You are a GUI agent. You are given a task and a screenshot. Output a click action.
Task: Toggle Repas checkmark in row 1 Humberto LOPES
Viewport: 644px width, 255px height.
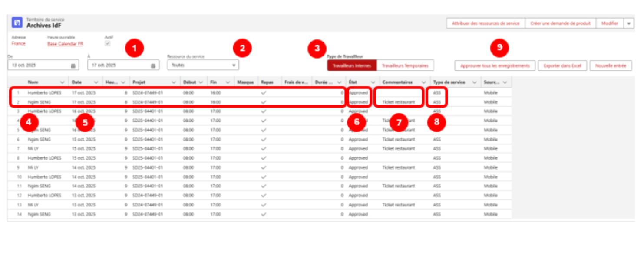pyautogui.click(x=264, y=93)
